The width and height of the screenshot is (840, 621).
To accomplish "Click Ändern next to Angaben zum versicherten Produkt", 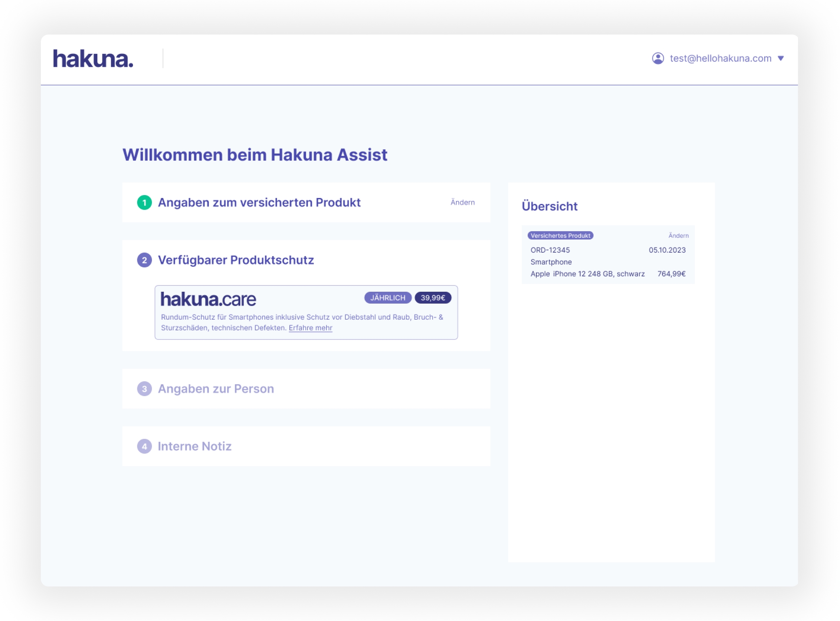I will click(x=462, y=203).
